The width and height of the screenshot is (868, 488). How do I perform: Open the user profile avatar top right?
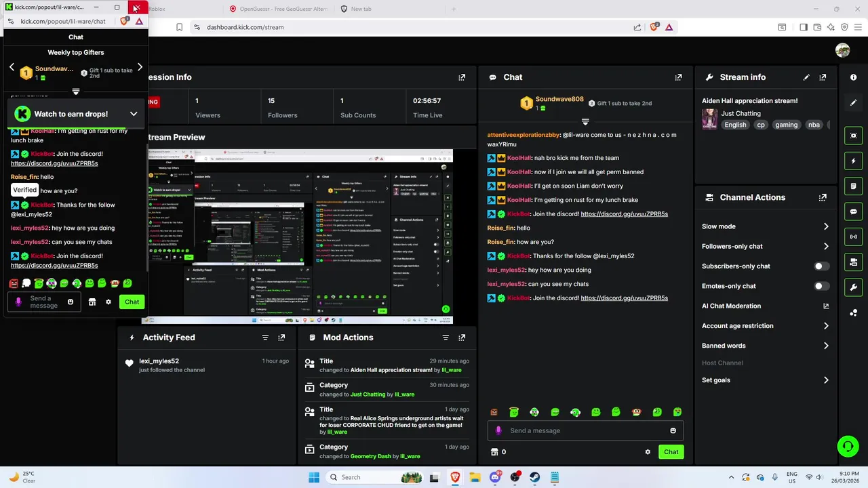(x=842, y=51)
